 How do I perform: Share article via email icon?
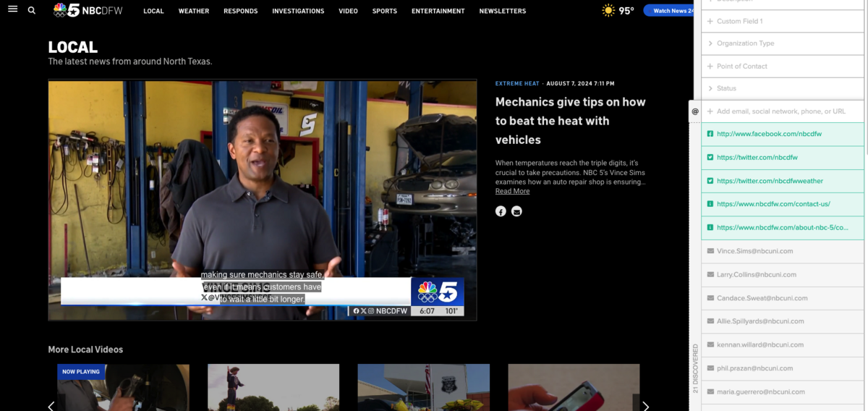516,211
